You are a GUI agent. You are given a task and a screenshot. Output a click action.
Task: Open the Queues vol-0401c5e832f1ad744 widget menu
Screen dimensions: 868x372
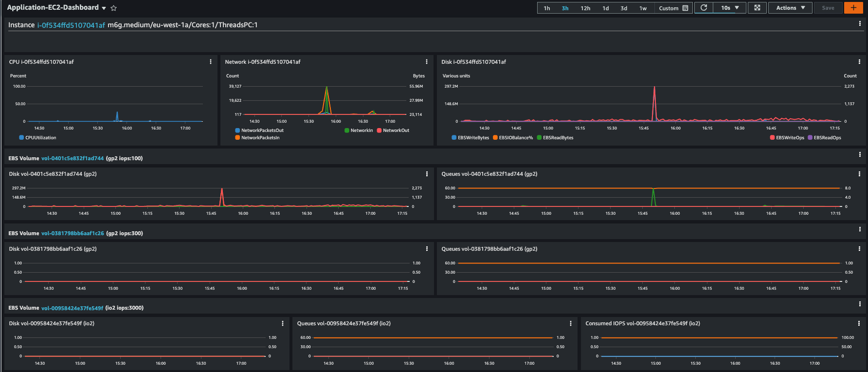[859, 174]
